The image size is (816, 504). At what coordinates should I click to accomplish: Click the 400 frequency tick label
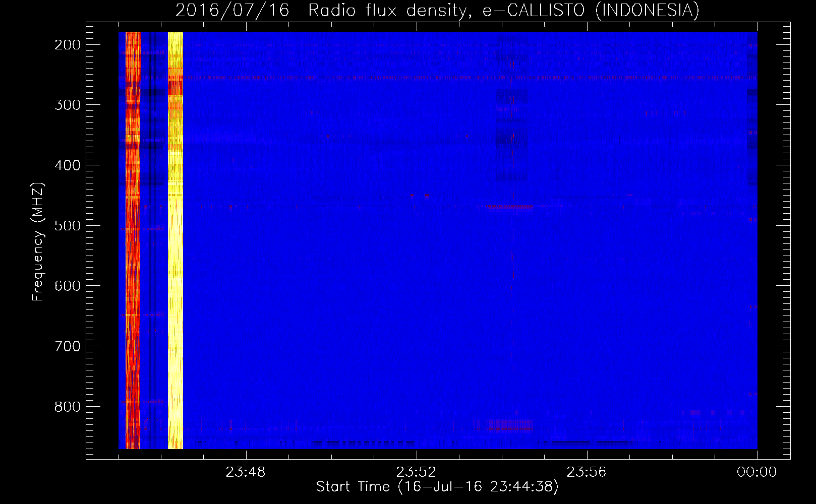68,165
